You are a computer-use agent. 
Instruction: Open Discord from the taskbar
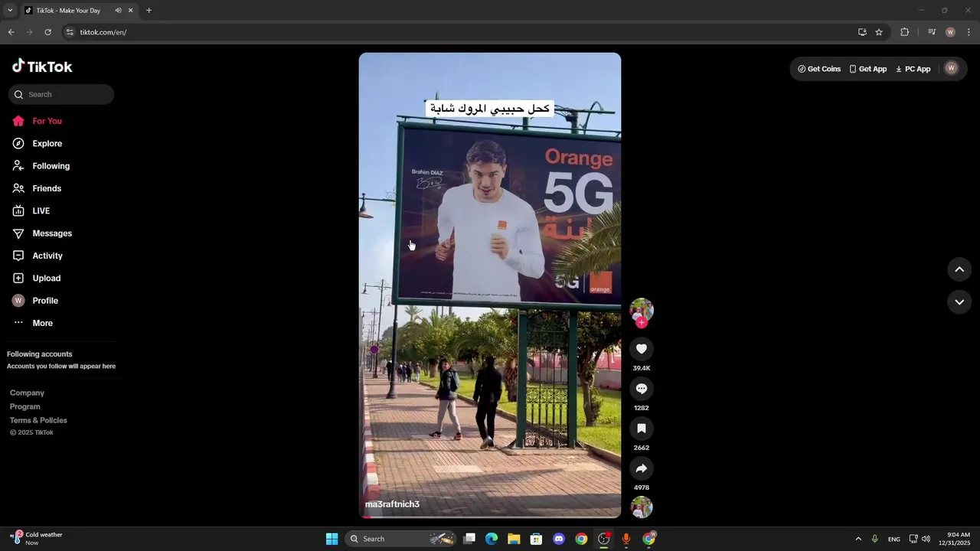pos(559,539)
